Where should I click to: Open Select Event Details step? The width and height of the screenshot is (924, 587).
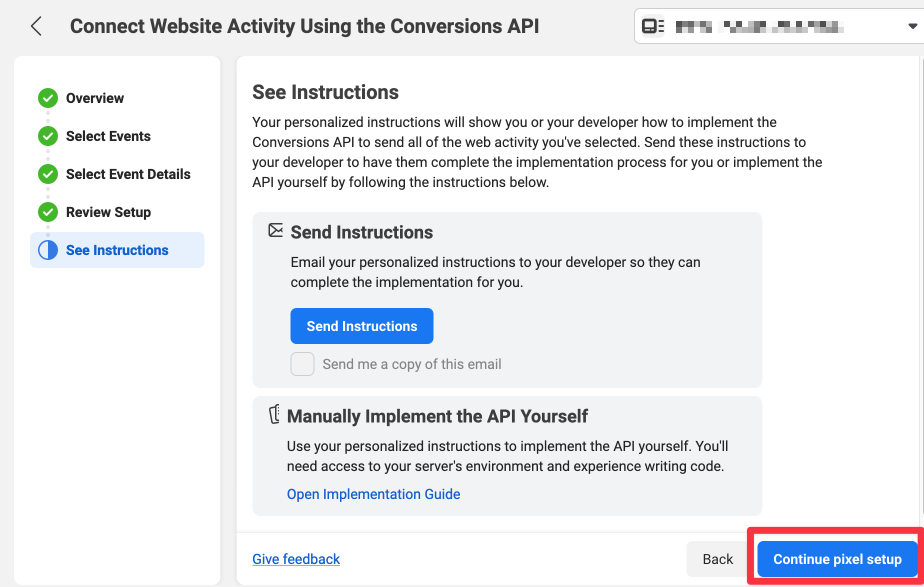tap(128, 174)
